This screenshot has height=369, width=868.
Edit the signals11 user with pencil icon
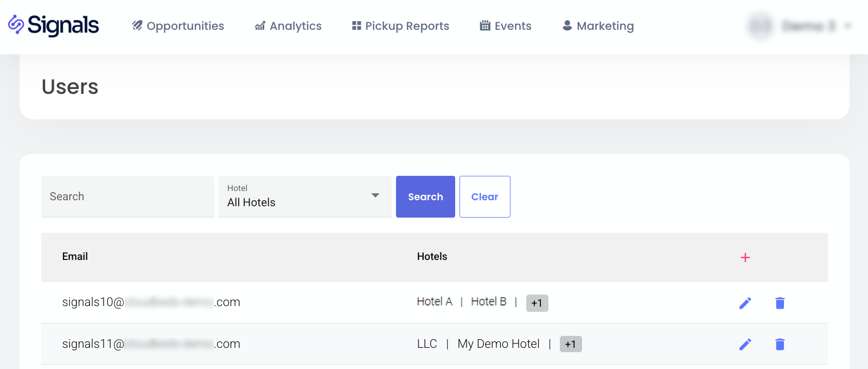(745, 344)
